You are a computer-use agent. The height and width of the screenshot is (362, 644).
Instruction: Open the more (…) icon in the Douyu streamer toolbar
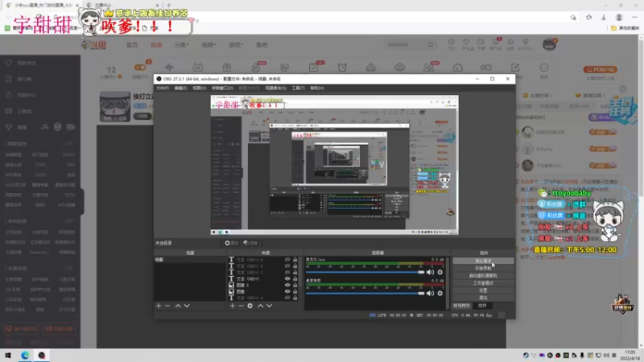point(544,68)
